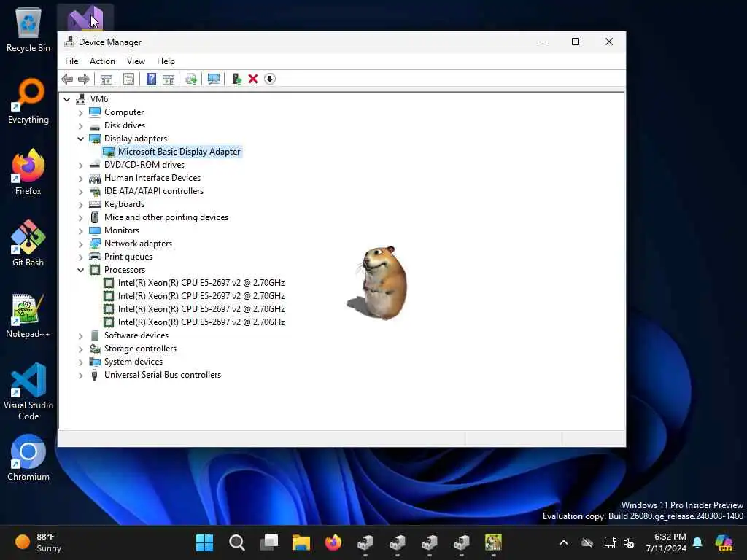747x560 pixels.
Task: Open the Windows Start menu
Action: point(205,542)
